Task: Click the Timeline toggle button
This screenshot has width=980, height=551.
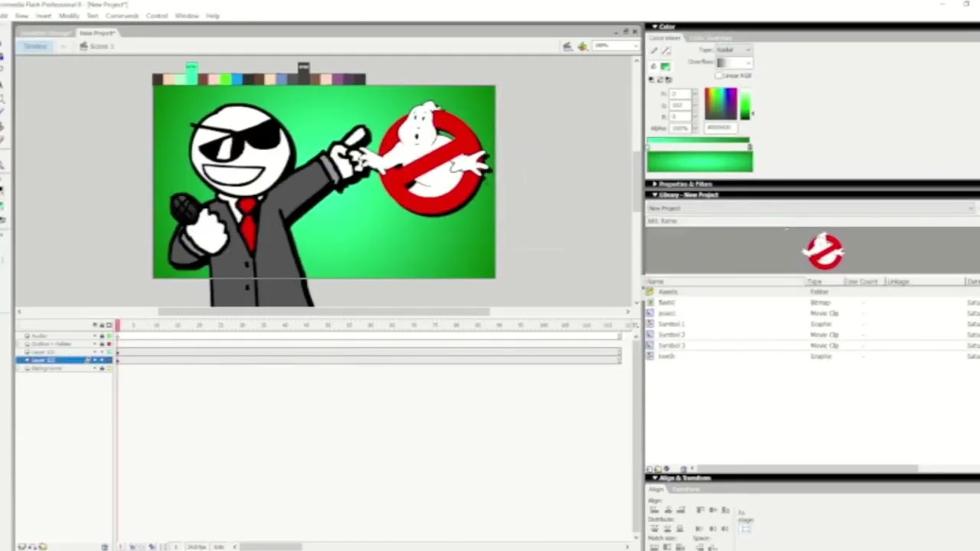Action: (35, 47)
